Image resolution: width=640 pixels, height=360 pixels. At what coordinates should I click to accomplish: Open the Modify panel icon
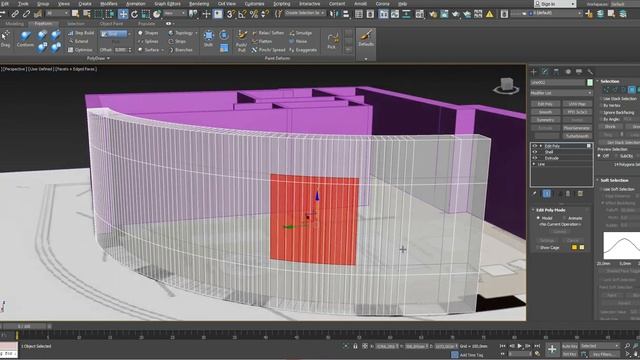tap(545, 72)
